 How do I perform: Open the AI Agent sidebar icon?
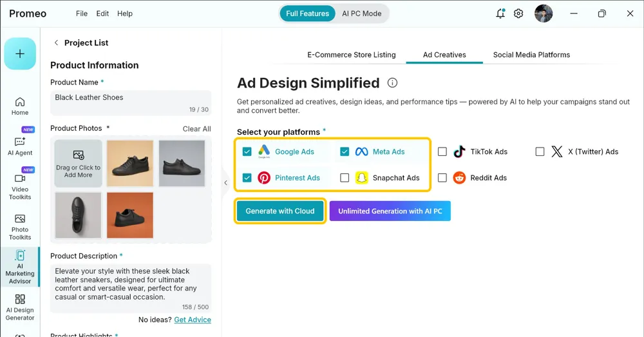click(x=20, y=146)
